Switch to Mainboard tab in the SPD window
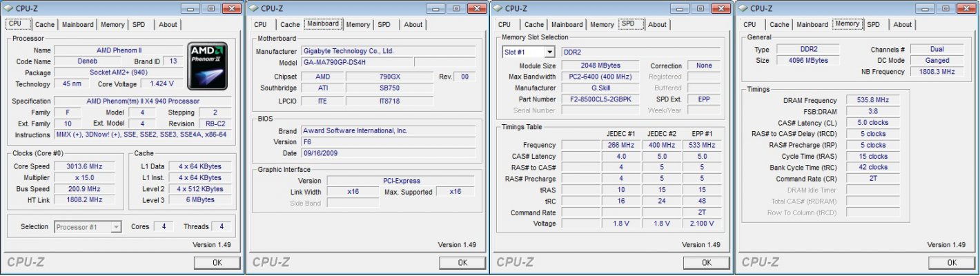980x276 pixels. 567,24
